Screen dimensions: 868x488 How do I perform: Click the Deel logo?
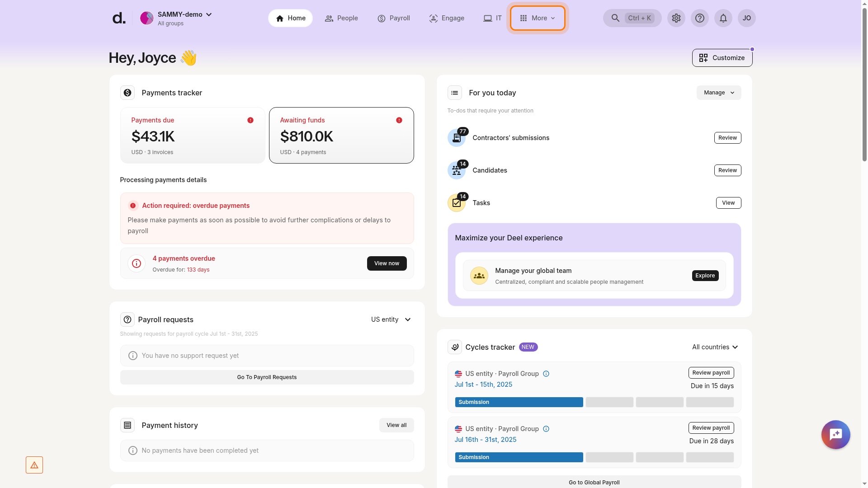pos(118,19)
